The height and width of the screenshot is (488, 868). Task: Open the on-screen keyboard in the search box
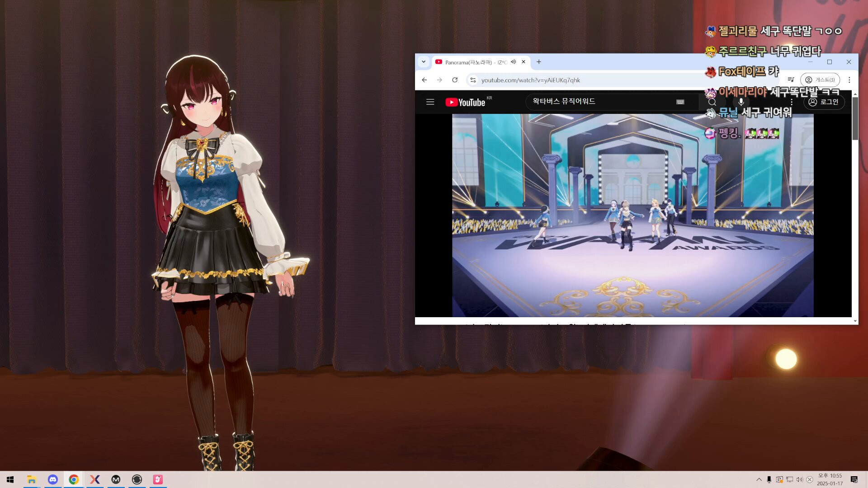pos(680,102)
